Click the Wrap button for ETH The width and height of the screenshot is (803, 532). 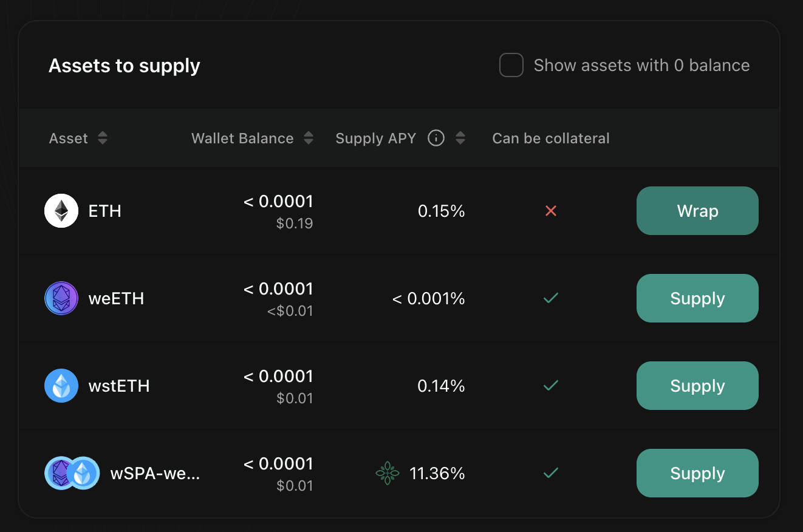(697, 211)
